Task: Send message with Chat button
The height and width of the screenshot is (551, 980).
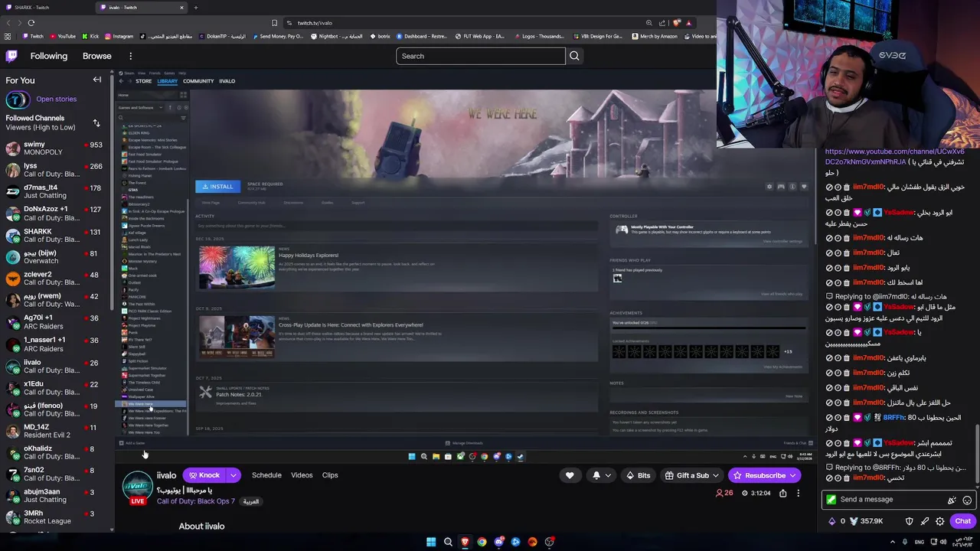Action: [962, 521]
